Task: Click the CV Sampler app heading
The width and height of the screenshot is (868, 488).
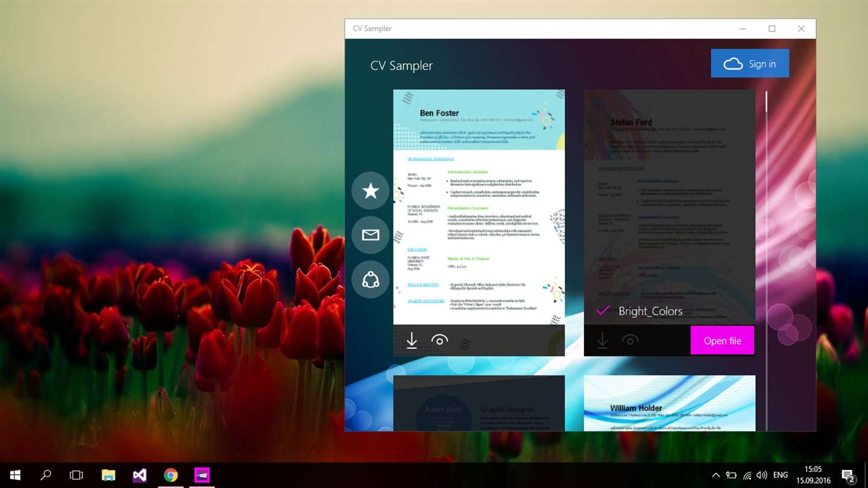Action: point(401,66)
